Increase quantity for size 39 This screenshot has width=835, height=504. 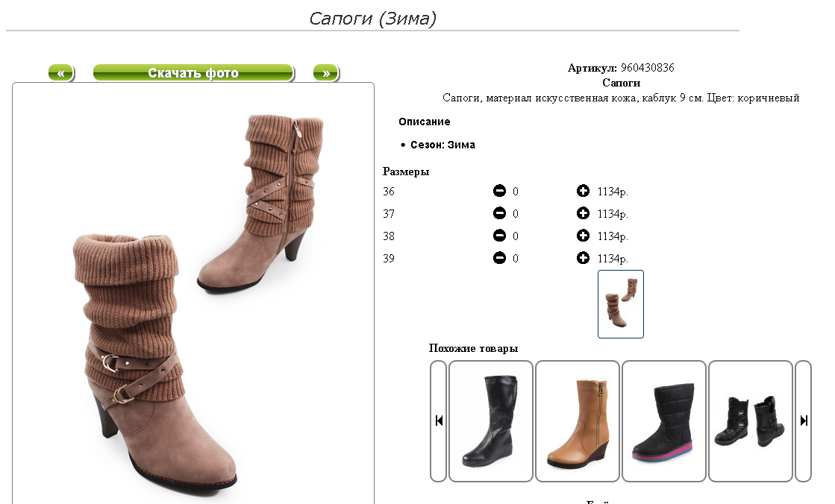[x=583, y=257]
